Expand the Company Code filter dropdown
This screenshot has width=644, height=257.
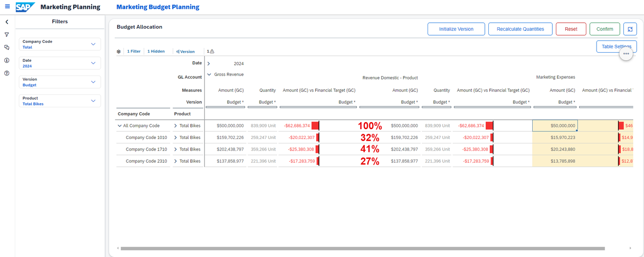tap(93, 44)
